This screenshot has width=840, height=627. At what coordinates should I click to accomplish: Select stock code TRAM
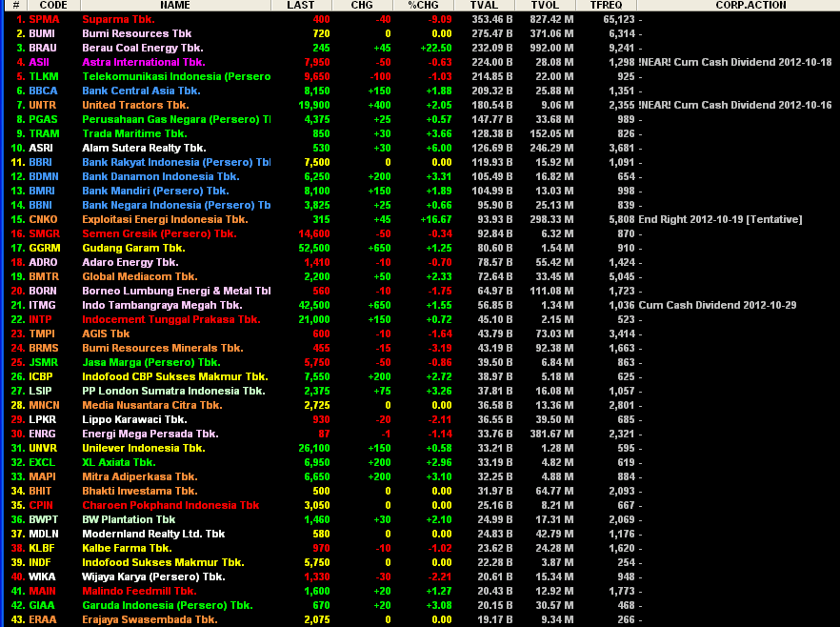click(x=44, y=133)
